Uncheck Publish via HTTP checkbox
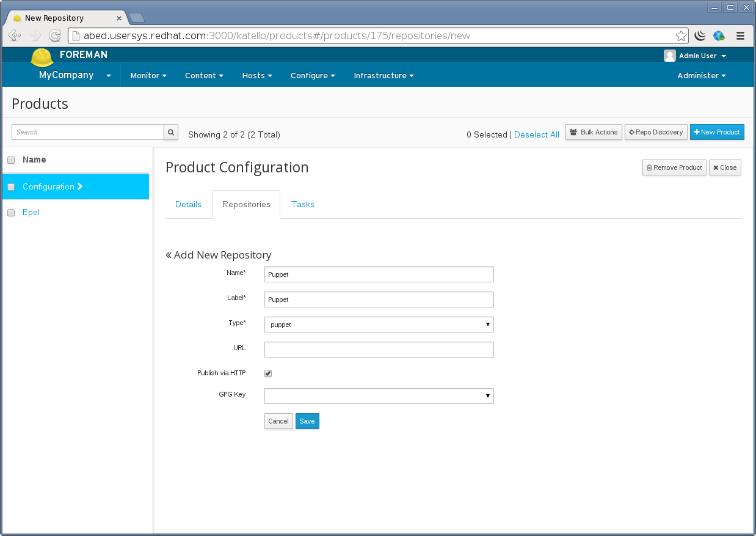Screen dimensions: 756x536 tap(268, 373)
